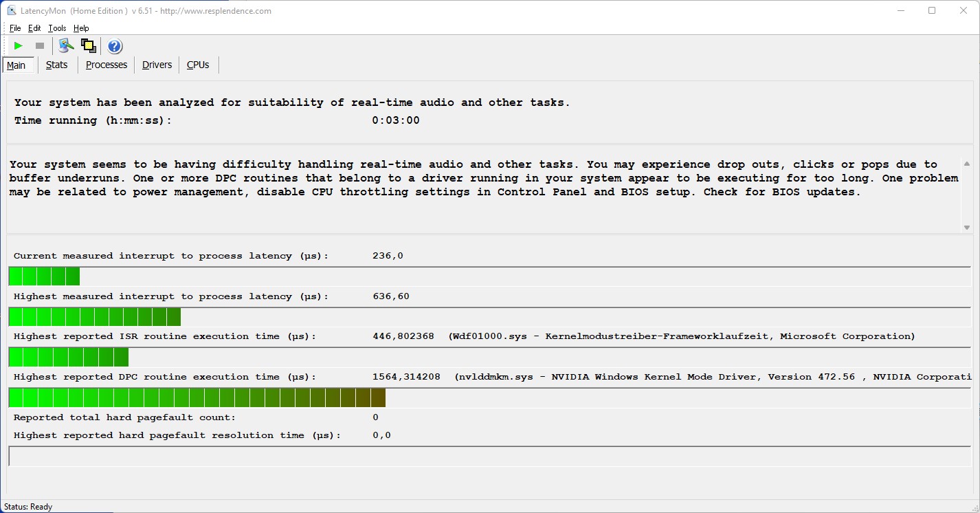Screen dimensions: 980x513
Task: Click 'Highest measured interrupt to process latency' label
Action: pyautogui.click(x=171, y=296)
